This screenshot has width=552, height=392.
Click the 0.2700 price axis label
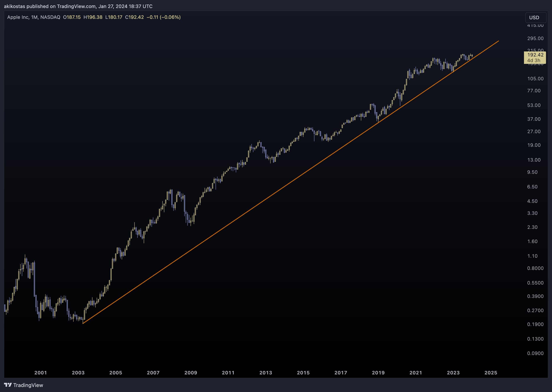coord(535,310)
